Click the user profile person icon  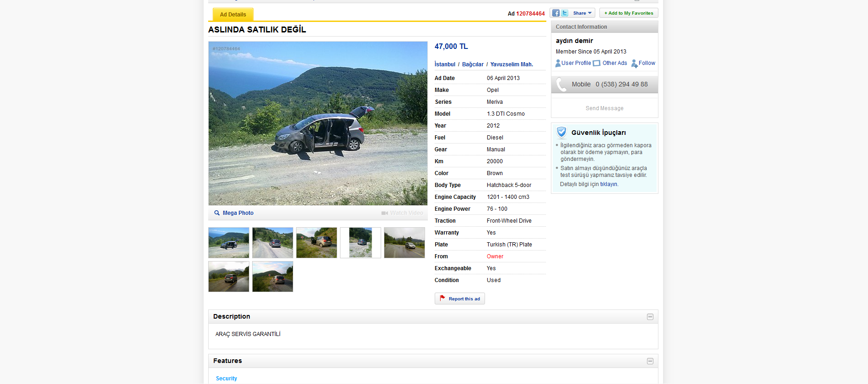pyautogui.click(x=558, y=64)
